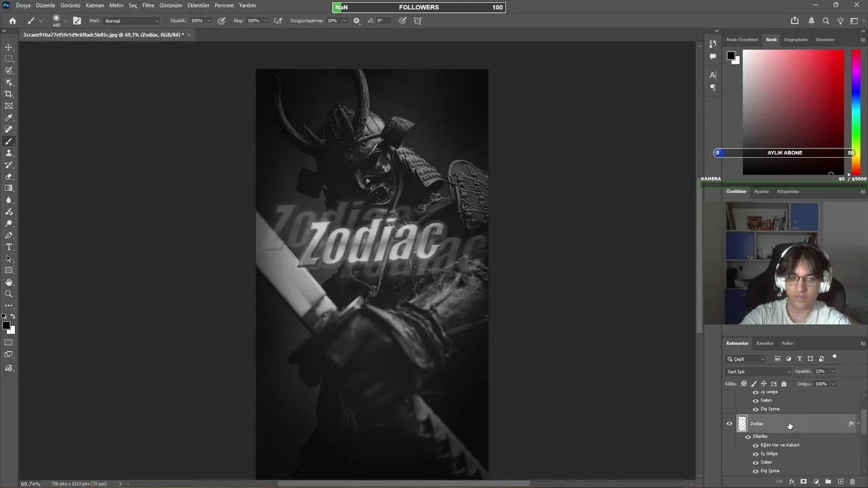Open smoothing options gear icon
868x488 pixels.
[x=357, y=20]
